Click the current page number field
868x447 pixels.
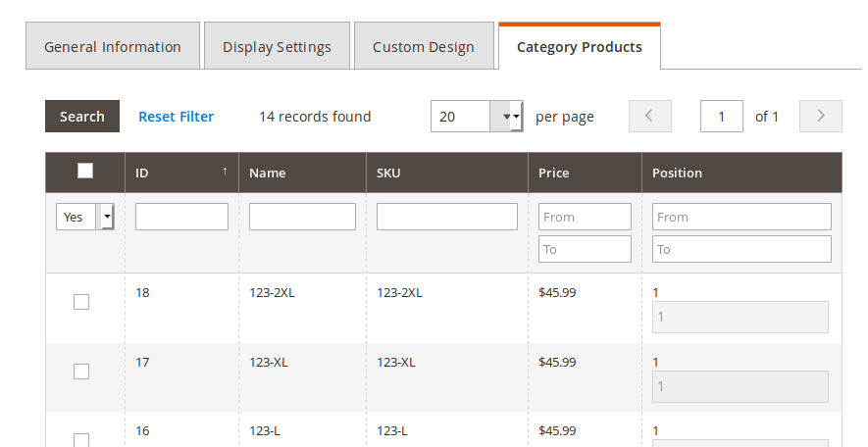pyautogui.click(x=721, y=117)
